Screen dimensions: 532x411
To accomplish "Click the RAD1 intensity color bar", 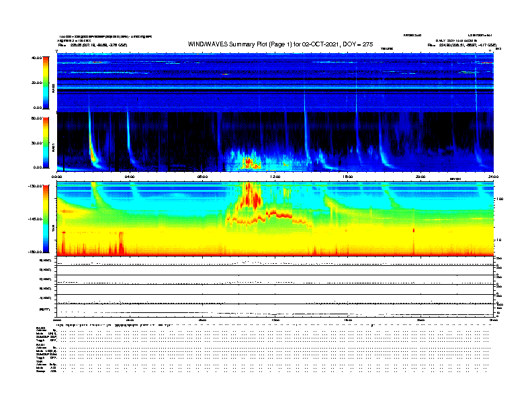I will (46, 143).
